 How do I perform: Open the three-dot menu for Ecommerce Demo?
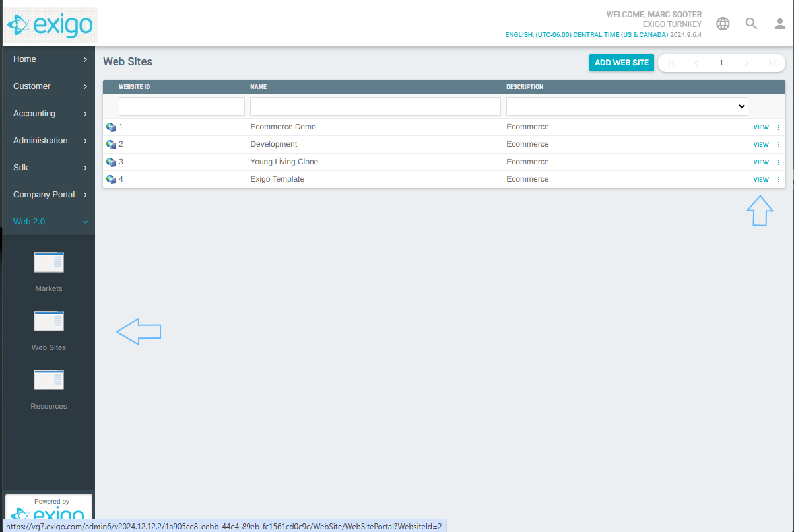(x=778, y=127)
